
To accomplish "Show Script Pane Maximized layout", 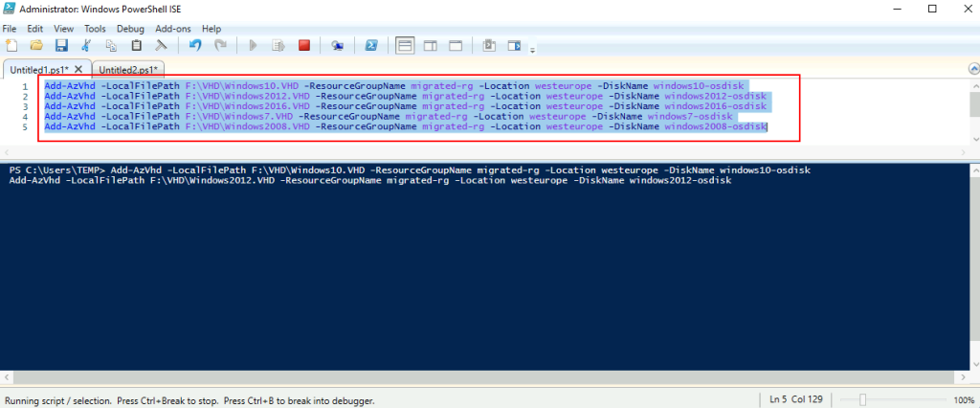I will tap(456, 45).
